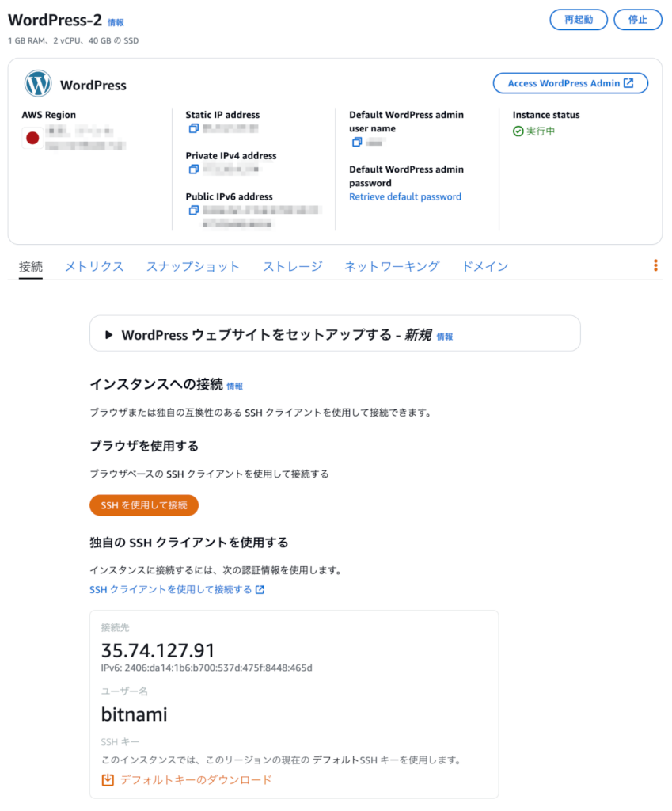Open the orange three-dot more options menu
Image resolution: width=672 pixels, height=811 pixels.
655,265
